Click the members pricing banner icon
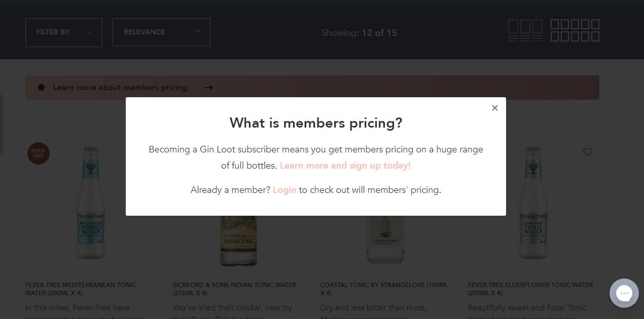This screenshot has width=644, height=319. coord(42,88)
